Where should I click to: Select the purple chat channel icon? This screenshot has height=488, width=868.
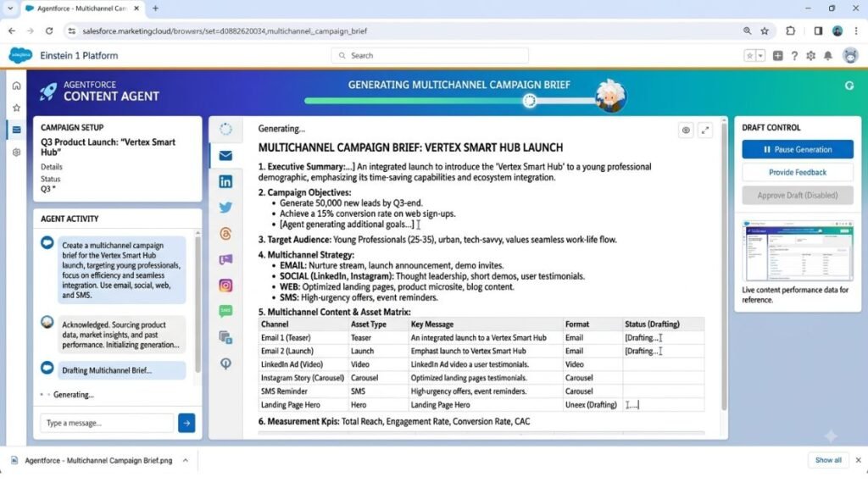pyautogui.click(x=225, y=259)
